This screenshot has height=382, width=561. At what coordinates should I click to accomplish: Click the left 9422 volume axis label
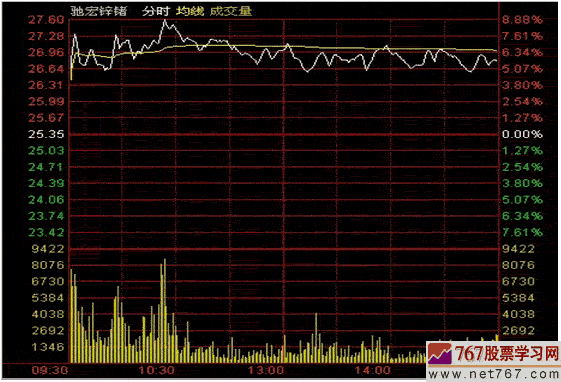coord(48,249)
